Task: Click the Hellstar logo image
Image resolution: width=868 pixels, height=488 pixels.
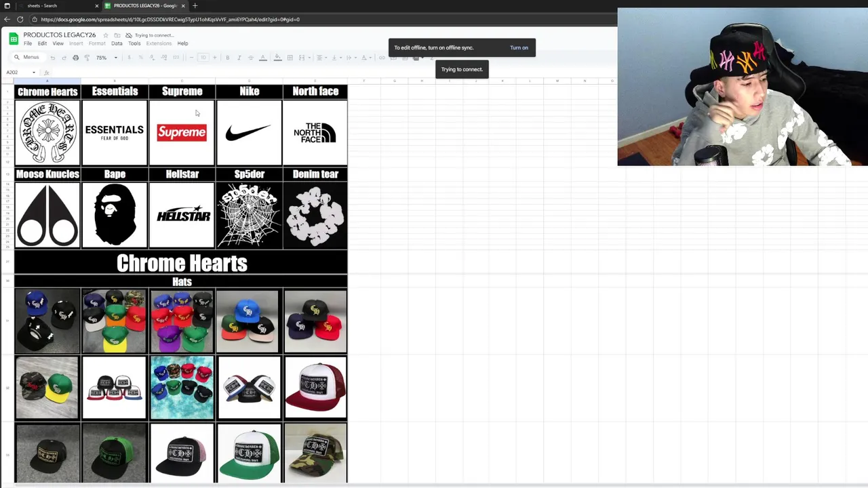Action: click(183, 216)
